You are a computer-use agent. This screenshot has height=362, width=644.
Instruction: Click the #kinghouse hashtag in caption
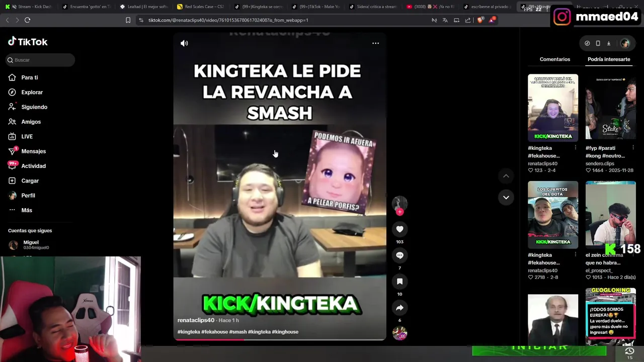point(285,332)
